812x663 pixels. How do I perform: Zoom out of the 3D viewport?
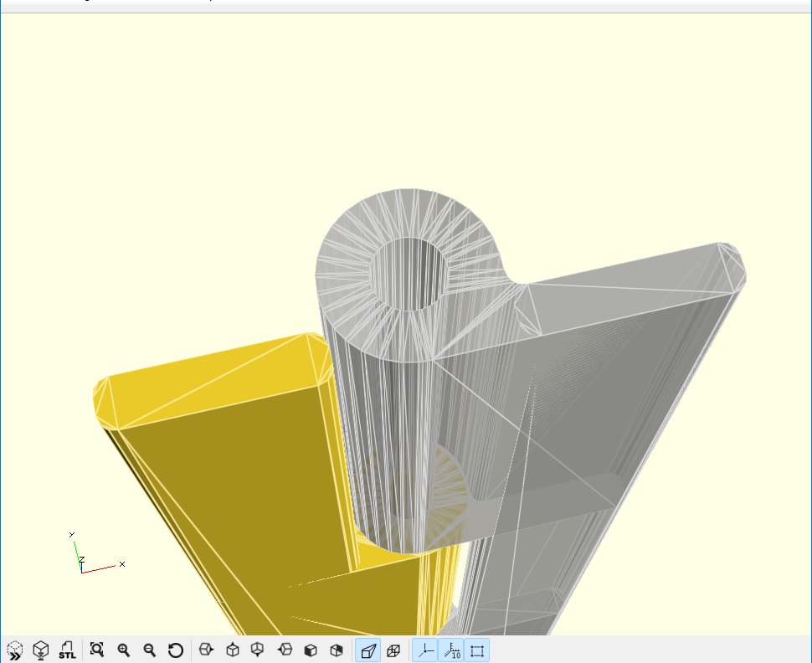(x=149, y=650)
